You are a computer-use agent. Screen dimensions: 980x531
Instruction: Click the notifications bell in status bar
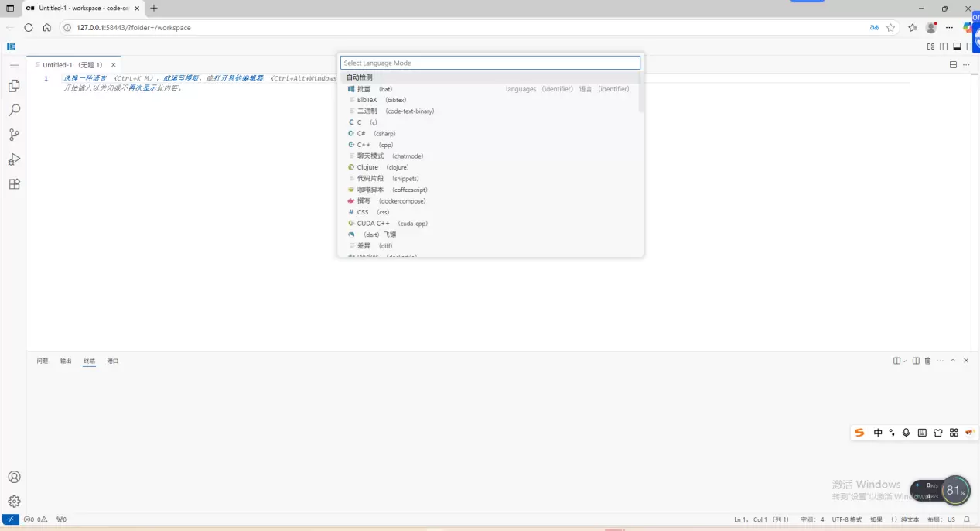point(966,519)
